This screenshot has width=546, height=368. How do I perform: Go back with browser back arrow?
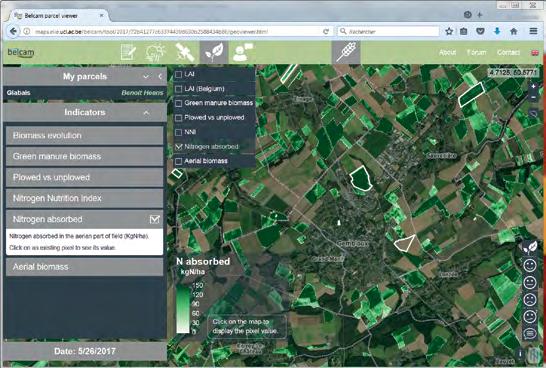13,31
